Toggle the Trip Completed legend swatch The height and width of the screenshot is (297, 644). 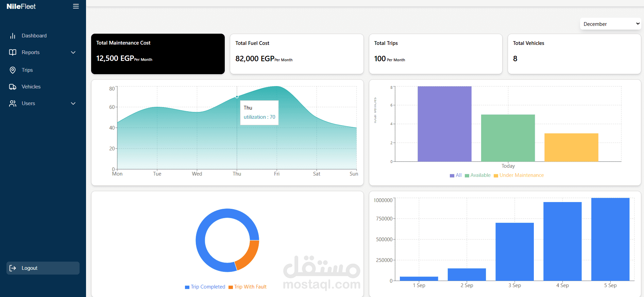tap(187, 287)
